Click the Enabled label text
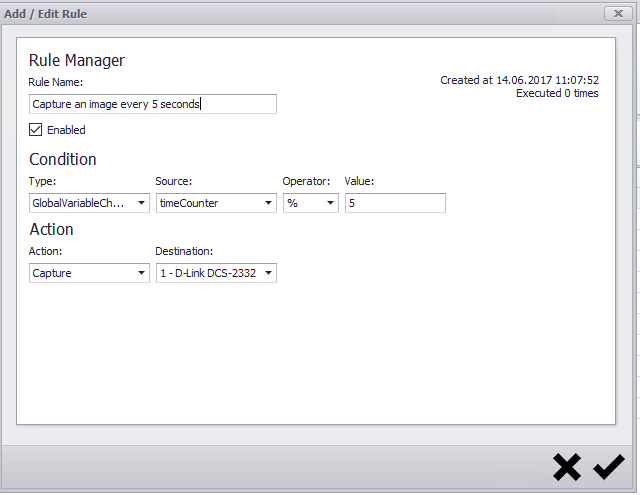The image size is (640, 495). [x=66, y=130]
